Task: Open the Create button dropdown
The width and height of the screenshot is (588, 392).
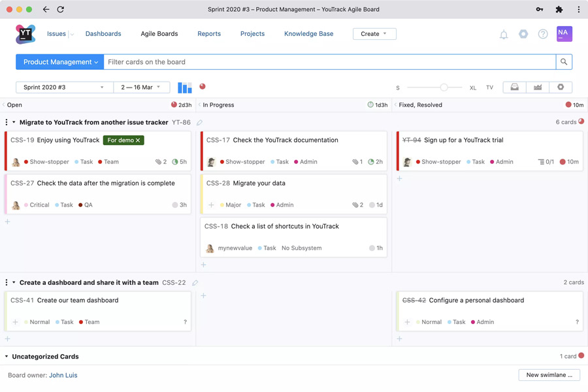Action: click(374, 34)
